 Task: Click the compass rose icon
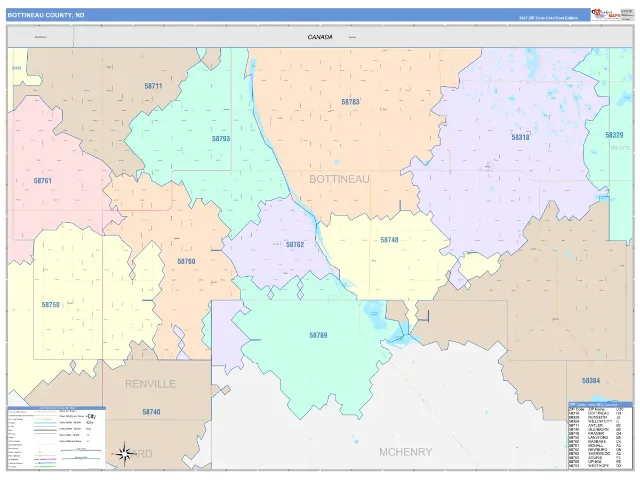coord(124,453)
